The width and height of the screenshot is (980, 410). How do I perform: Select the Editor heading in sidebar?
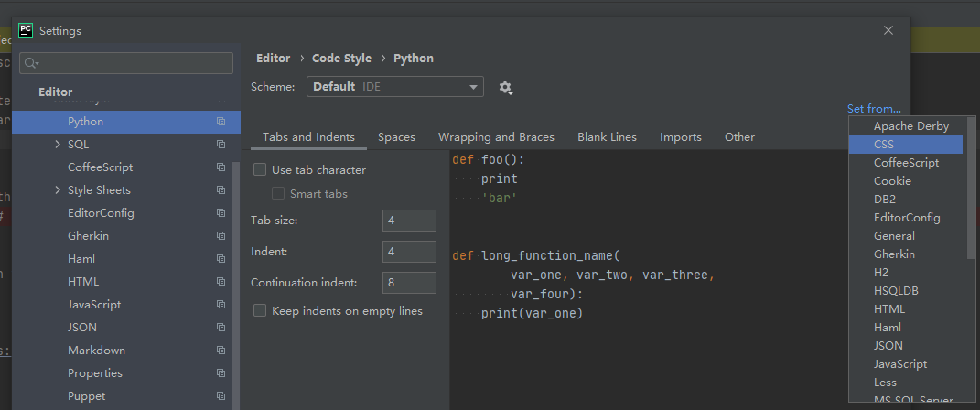[x=56, y=92]
